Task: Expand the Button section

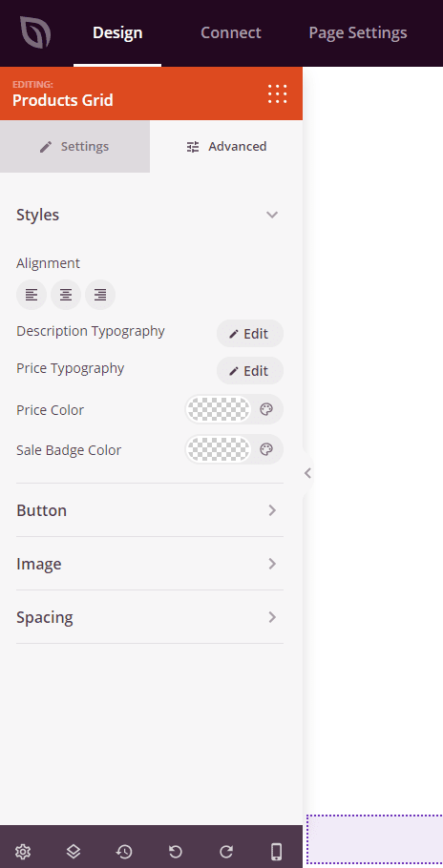Action: pos(150,510)
